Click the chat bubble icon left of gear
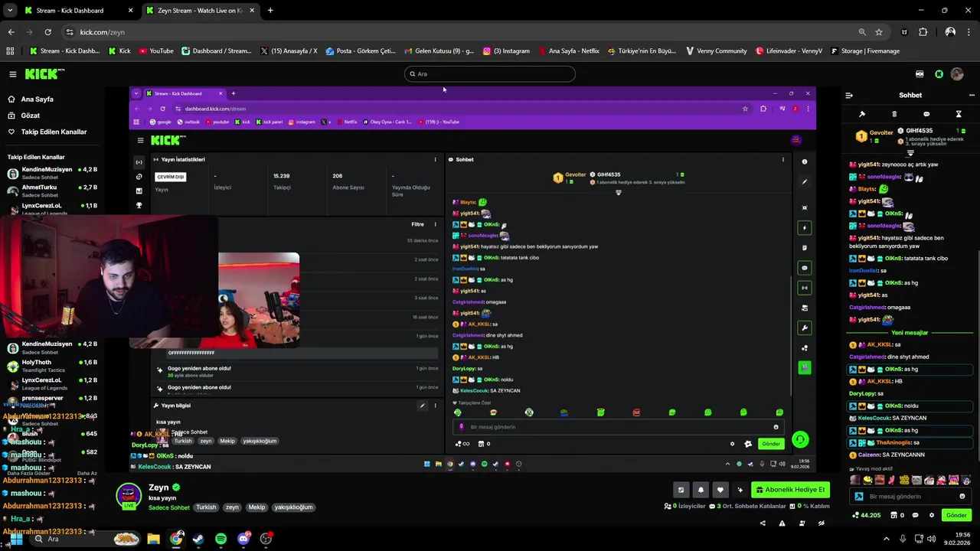The height and width of the screenshot is (551, 980). (x=916, y=515)
